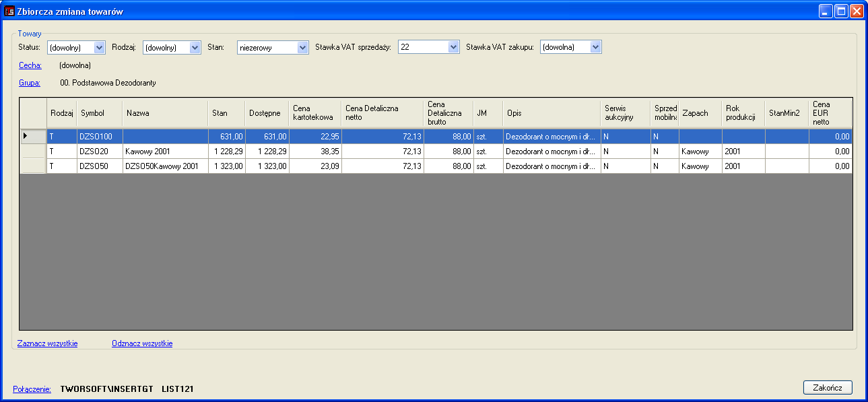
Task: Open the Stawka VAT sprzedaży dropdown
Action: pos(453,47)
